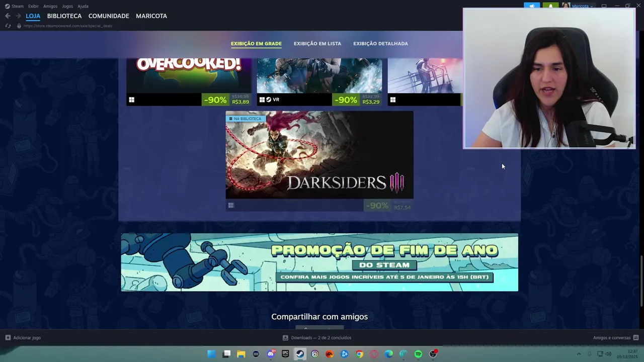The height and width of the screenshot is (362, 644).
Task: Switch to the LOJA tab
Action: click(x=33, y=16)
